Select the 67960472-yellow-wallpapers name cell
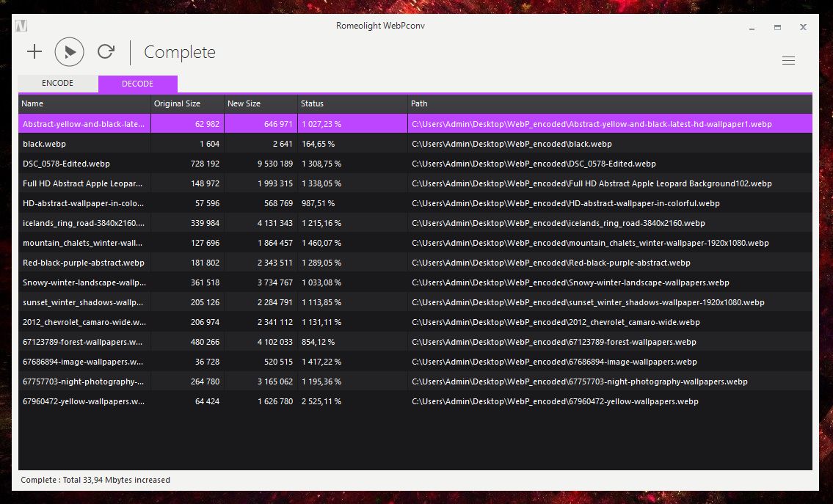 pyautogui.click(x=84, y=401)
